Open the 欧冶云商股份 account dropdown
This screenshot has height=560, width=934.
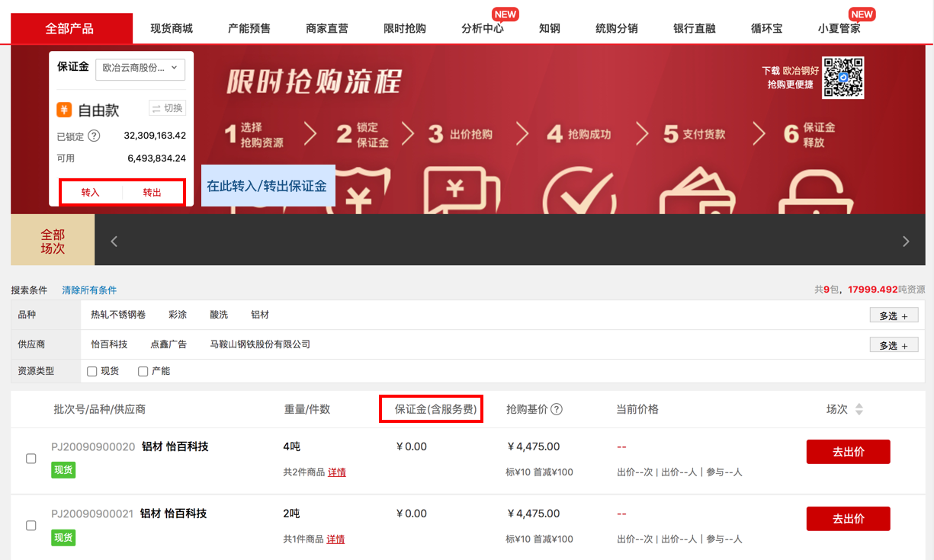pyautogui.click(x=140, y=68)
